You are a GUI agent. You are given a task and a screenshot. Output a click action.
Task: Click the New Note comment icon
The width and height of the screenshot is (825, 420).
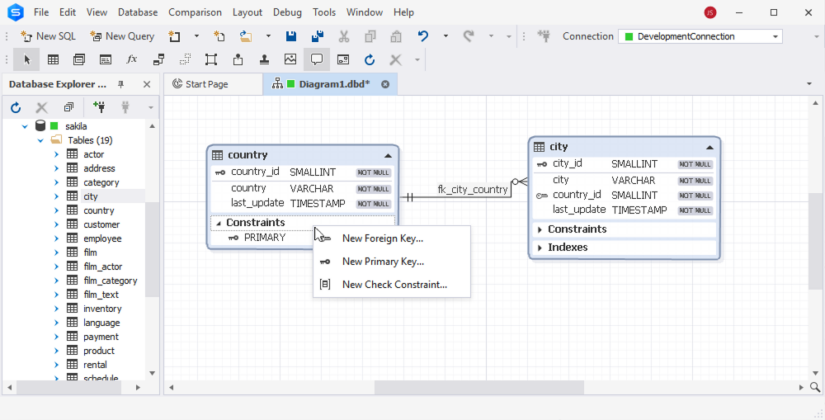click(316, 60)
